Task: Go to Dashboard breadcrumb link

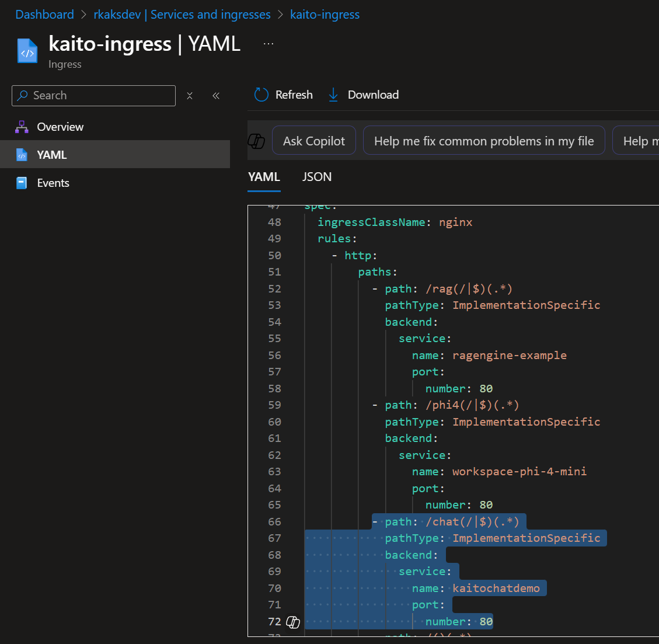Action: (45, 15)
